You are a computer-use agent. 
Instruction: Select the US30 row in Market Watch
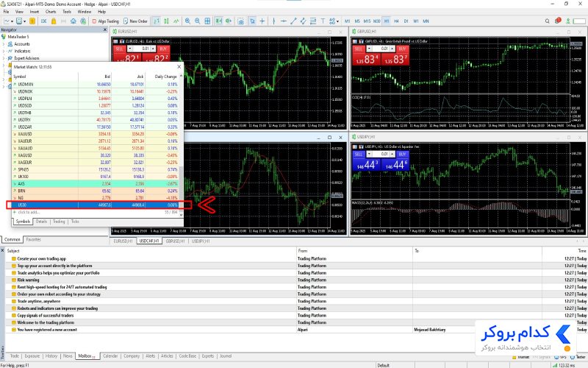(96, 205)
